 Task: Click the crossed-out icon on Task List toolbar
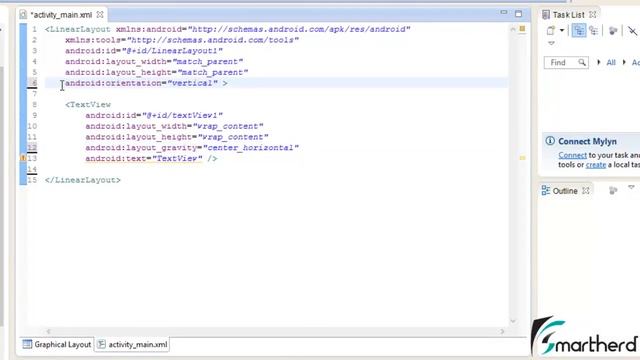pos(632,31)
